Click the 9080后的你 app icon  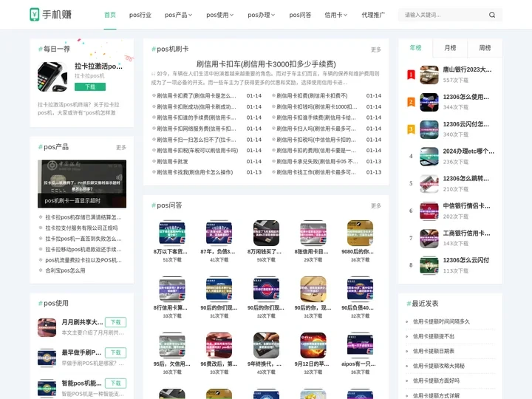click(x=361, y=233)
